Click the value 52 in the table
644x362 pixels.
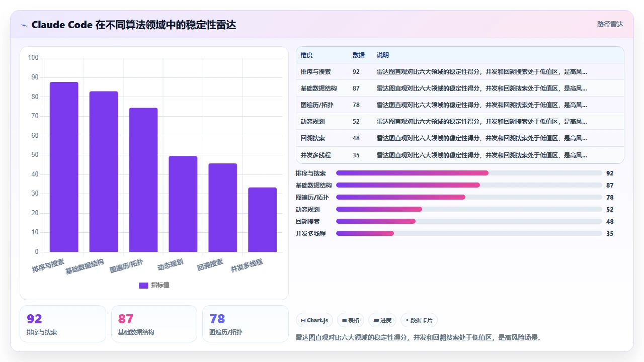tap(356, 122)
